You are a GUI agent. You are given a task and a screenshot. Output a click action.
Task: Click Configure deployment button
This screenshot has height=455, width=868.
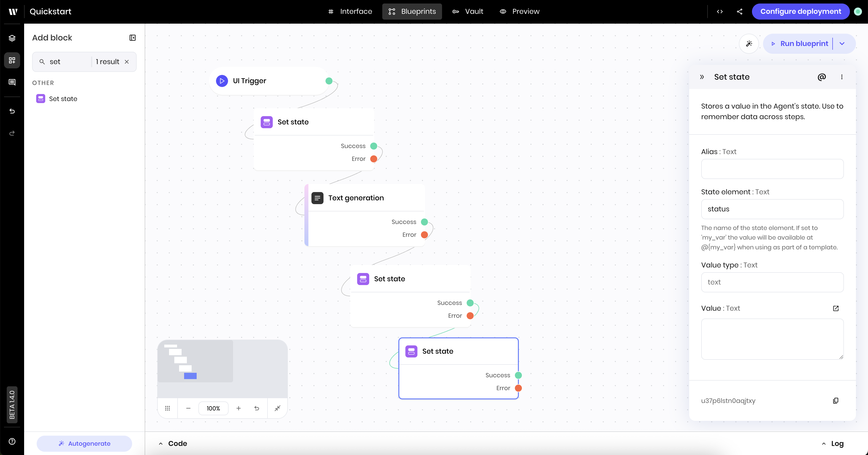click(800, 12)
